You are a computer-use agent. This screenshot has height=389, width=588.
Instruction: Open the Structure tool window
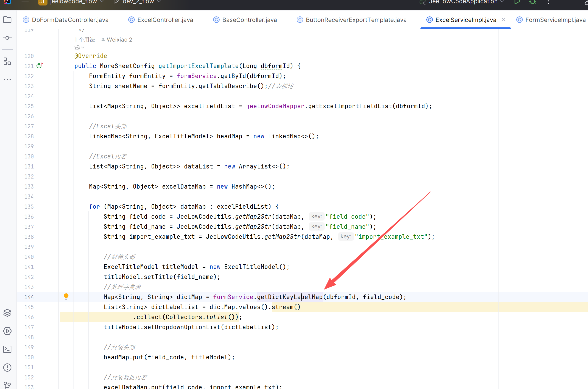coord(7,61)
